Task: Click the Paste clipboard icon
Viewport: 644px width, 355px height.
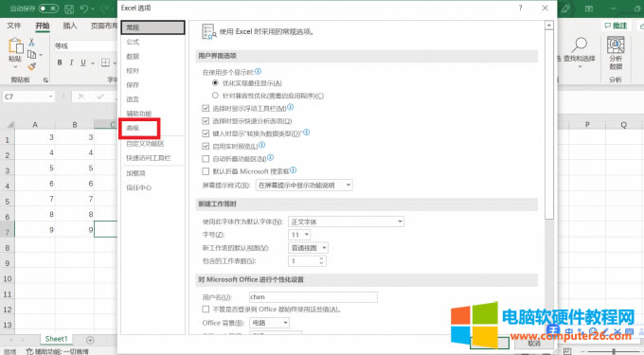Action: point(16,46)
